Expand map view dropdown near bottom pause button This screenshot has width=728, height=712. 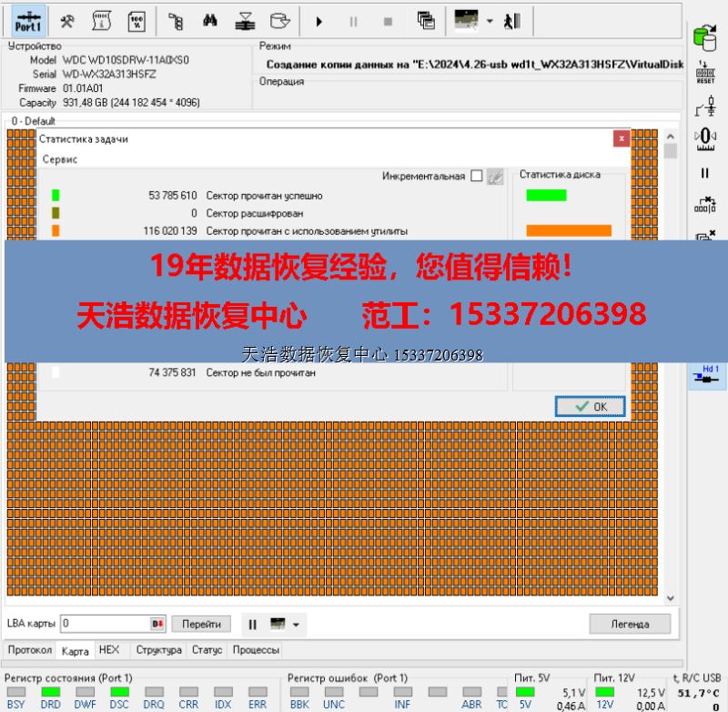(x=295, y=625)
